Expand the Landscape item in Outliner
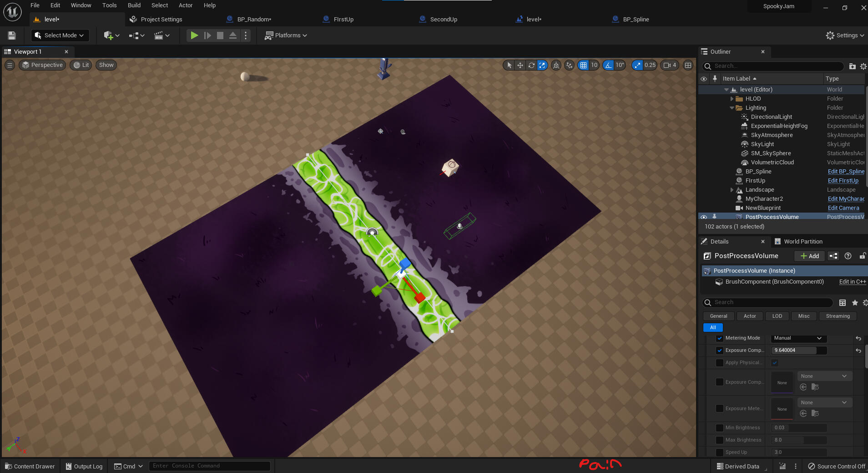 tap(732, 190)
